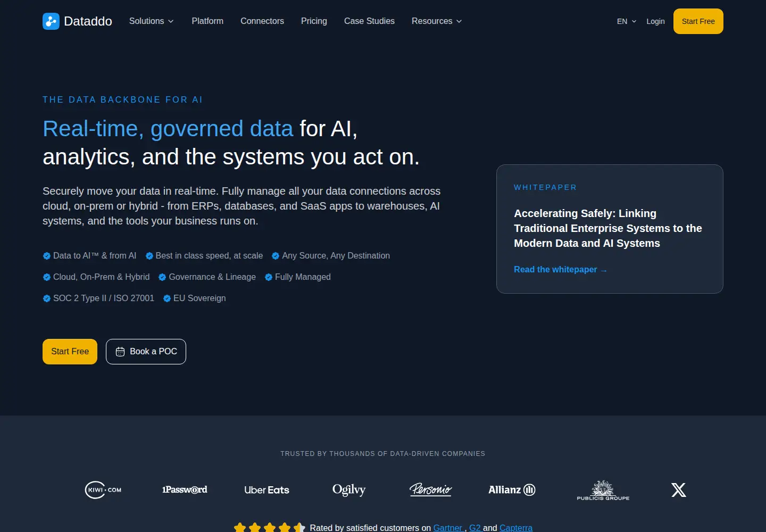Click the X logo
The image size is (766, 532).
pyautogui.click(x=679, y=490)
